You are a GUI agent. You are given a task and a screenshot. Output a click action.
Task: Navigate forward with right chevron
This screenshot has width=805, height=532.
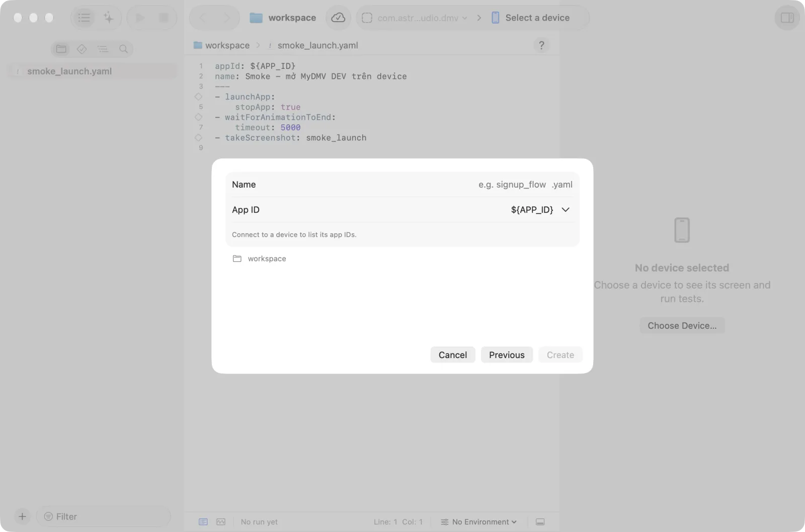(227, 18)
